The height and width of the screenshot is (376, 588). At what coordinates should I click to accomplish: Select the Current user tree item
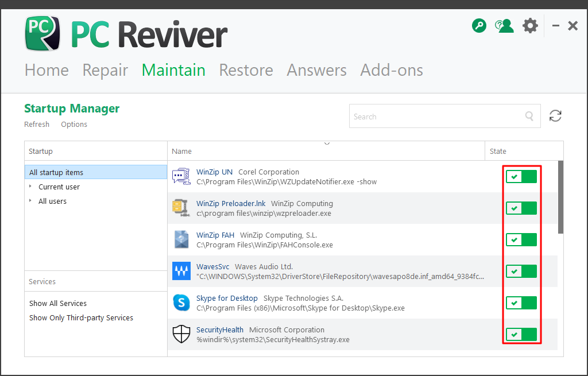coord(59,187)
